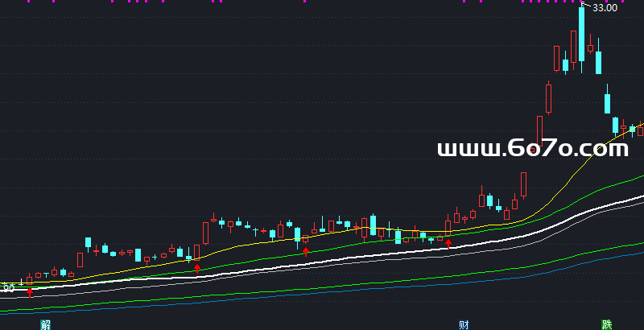This screenshot has height=330, width=644.
Task: Click the green 跌 event marker
Action: (606, 324)
